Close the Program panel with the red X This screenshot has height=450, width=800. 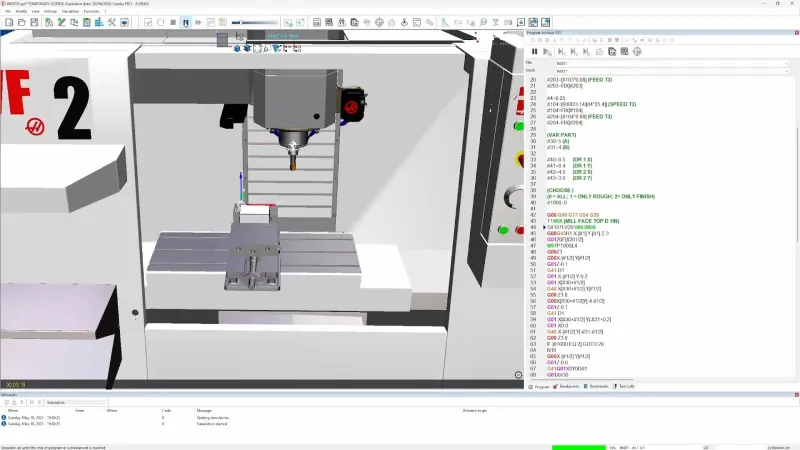point(796,33)
